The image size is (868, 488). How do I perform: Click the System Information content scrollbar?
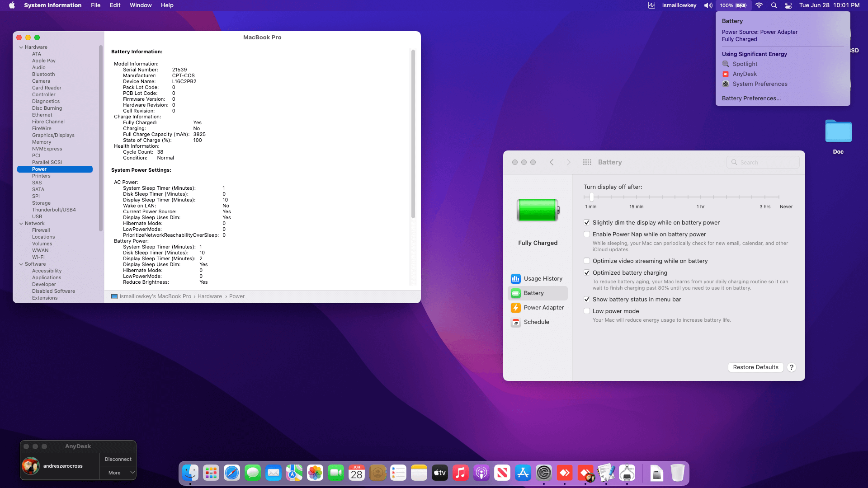[x=413, y=134]
